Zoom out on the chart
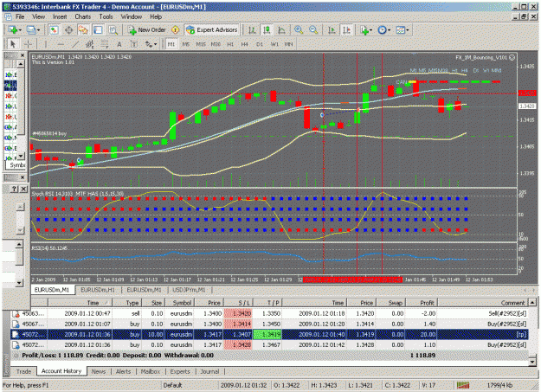The width and height of the screenshot is (541, 392). click(x=313, y=30)
